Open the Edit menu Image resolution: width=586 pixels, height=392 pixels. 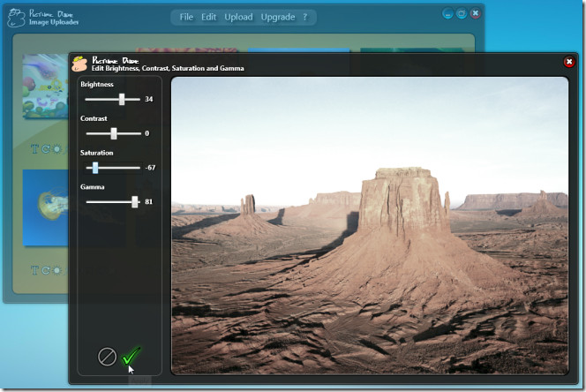coord(208,17)
